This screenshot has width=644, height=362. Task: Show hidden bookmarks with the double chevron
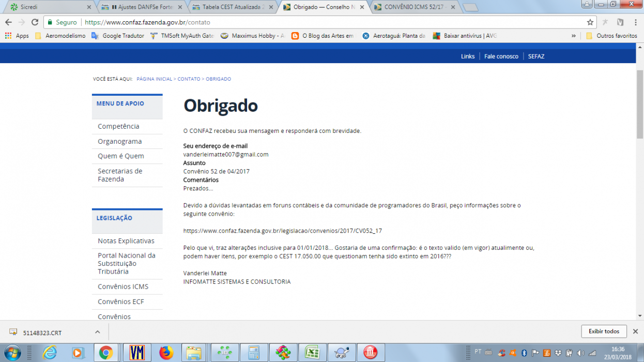(x=574, y=36)
